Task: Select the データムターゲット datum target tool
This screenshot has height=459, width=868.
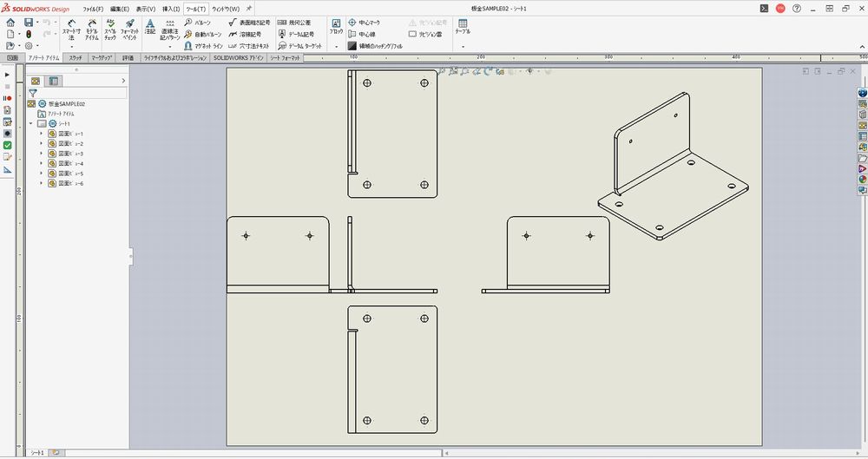Action: (299, 46)
